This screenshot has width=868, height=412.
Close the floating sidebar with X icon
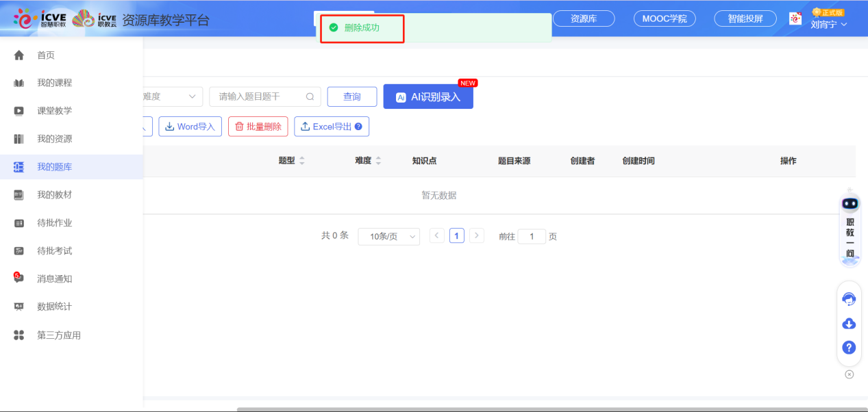point(850,374)
